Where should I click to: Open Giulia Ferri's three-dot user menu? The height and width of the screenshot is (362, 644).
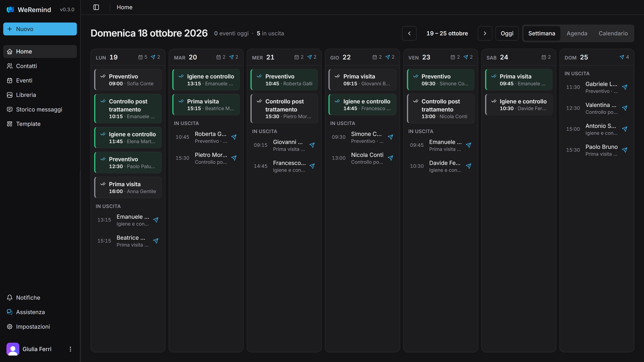(x=70, y=349)
